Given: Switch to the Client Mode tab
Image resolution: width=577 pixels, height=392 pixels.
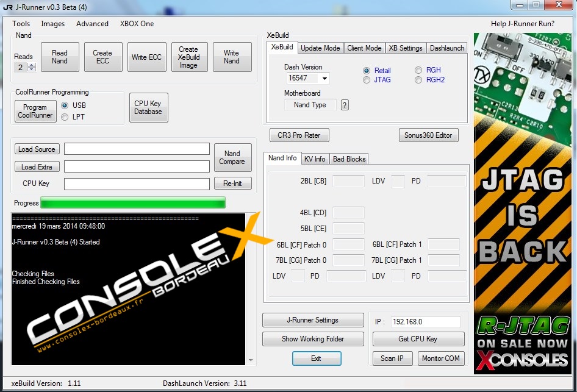Looking at the screenshot, I should pos(364,48).
